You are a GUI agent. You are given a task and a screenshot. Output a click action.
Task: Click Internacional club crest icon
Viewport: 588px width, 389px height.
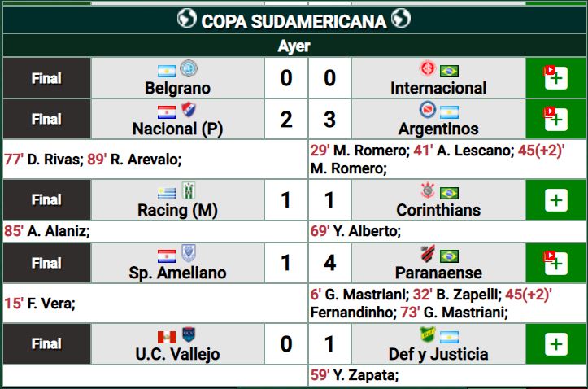click(428, 69)
